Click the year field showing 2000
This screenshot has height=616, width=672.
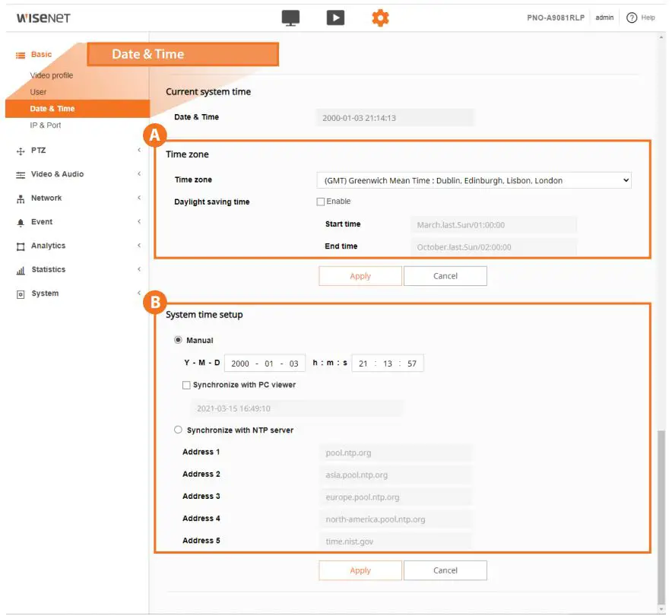[x=240, y=364]
